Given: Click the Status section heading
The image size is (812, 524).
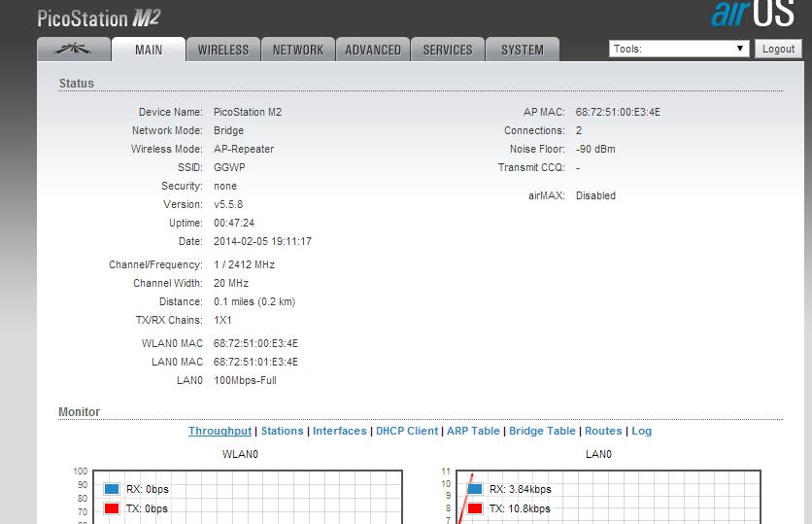Looking at the screenshot, I should 76,84.
